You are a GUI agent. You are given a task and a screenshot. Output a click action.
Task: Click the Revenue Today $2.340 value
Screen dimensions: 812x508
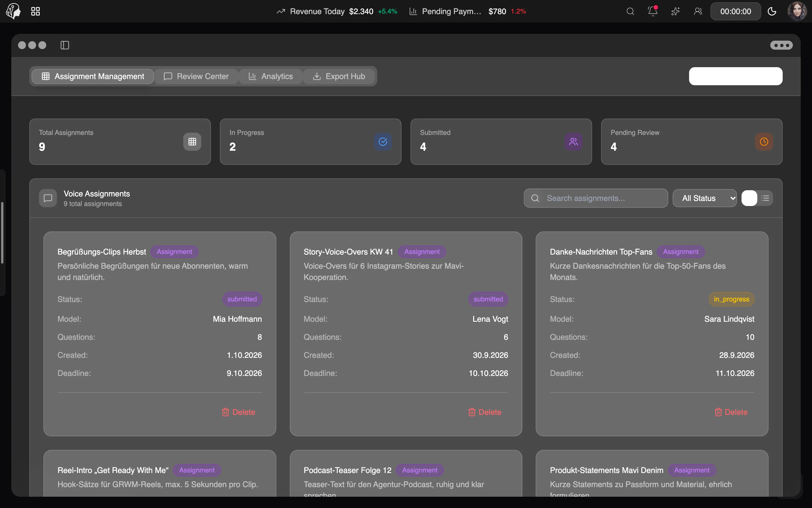[361, 11]
